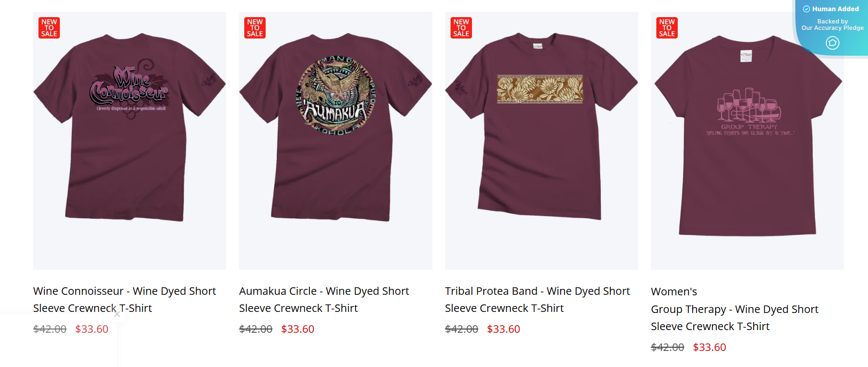
Task: Click the Accuracy Pledge circular chat icon
Action: pos(832,43)
